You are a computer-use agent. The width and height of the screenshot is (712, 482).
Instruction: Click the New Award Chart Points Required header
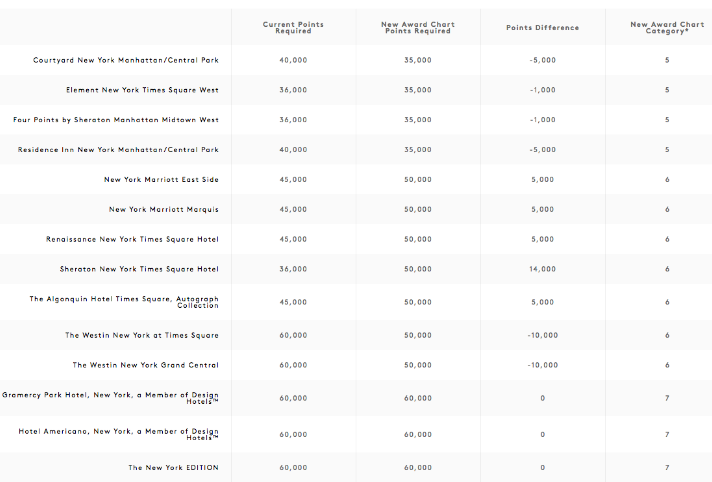(418, 28)
